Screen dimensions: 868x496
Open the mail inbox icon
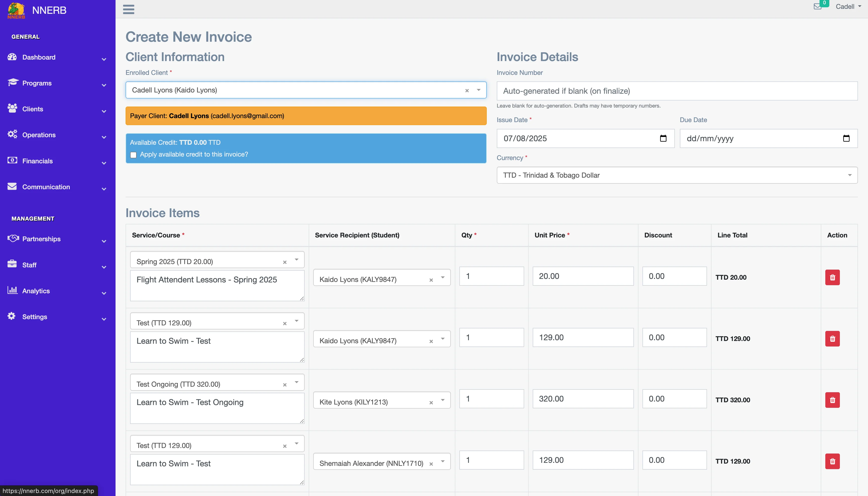817,7
